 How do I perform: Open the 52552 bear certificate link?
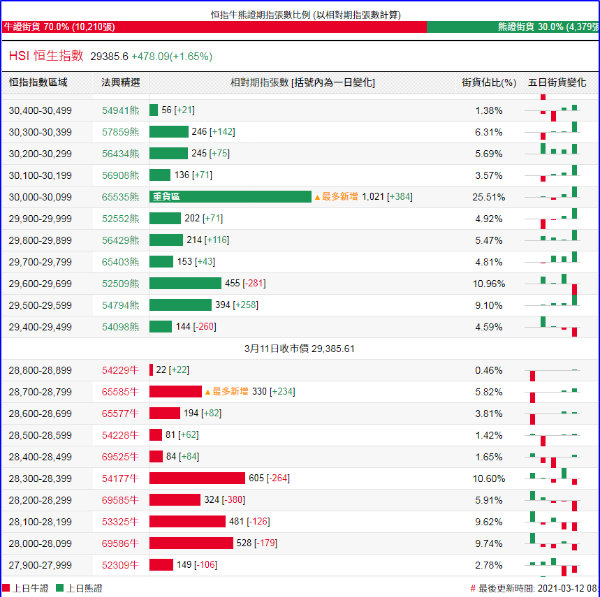point(121,219)
